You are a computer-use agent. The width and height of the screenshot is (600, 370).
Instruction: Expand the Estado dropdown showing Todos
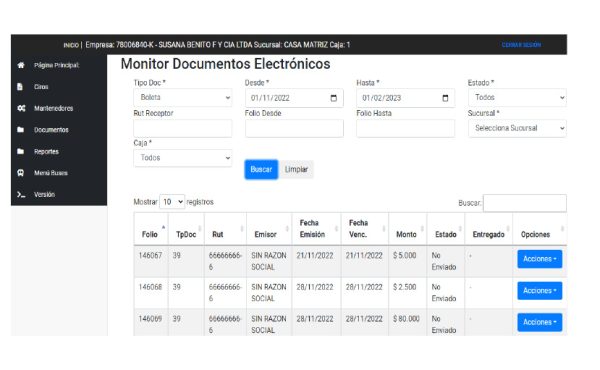(517, 98)
